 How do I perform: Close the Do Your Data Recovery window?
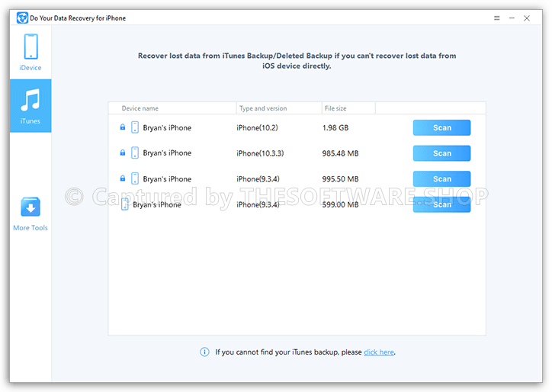pos(527,18)
